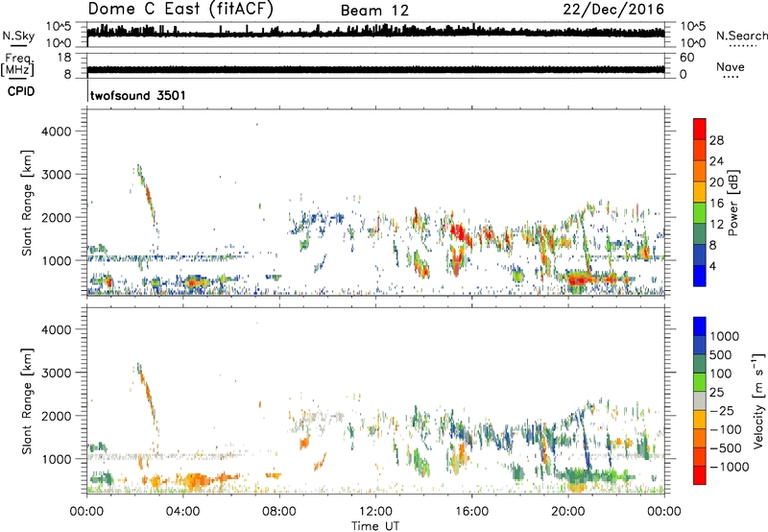Click the 'N.Search' legend label
Screen dimensions: 768x532
741,36
